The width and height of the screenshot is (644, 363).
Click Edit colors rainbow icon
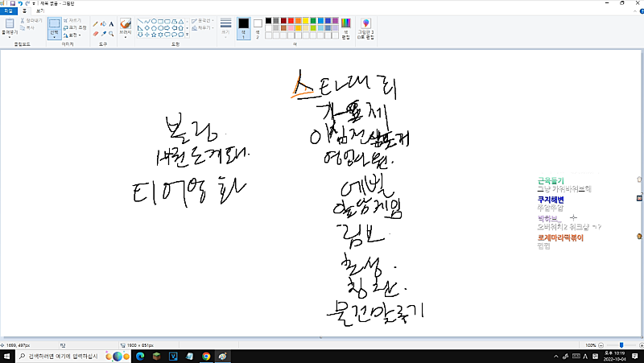[346, 23]
